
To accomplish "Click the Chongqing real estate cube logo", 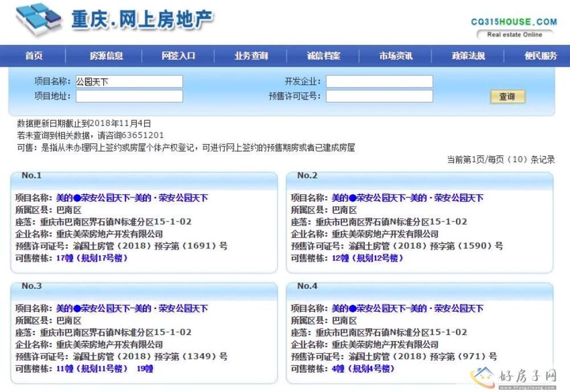I will click(x=38, y=19).
